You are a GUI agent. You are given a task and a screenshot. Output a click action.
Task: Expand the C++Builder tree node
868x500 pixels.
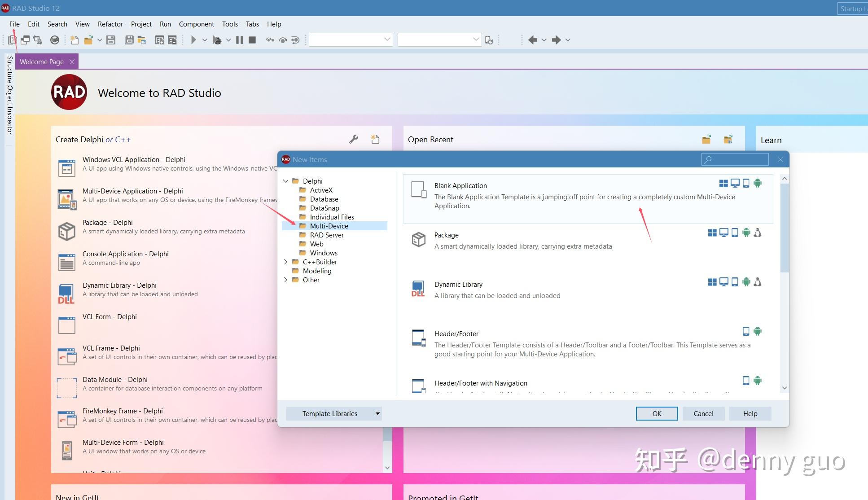[286, 262]
